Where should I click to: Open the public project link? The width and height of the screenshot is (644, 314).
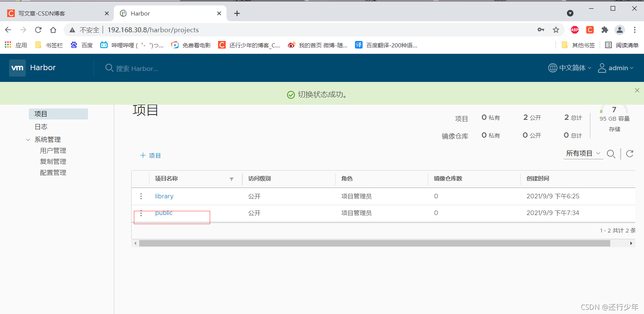pyautogui.click(x=164, y=213)
